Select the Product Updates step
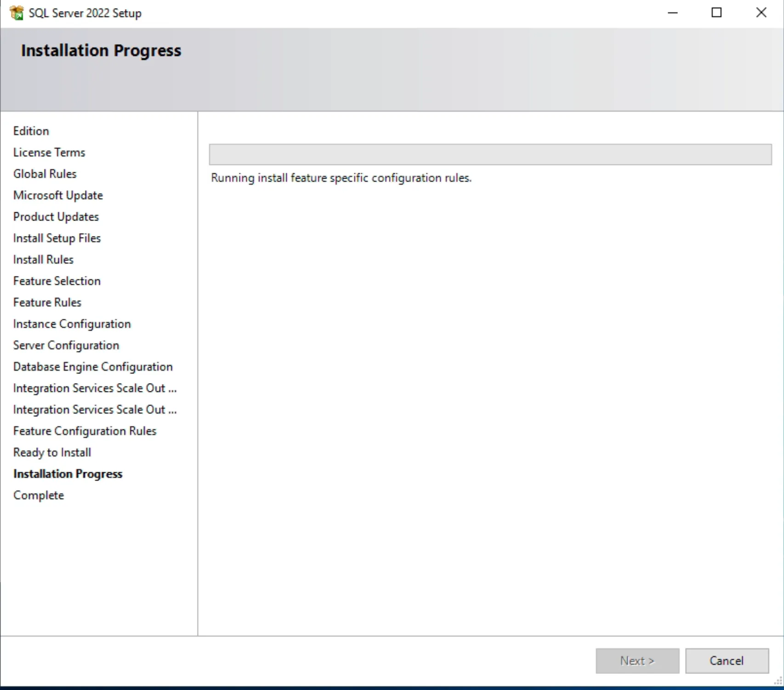 tap(56, 217)
